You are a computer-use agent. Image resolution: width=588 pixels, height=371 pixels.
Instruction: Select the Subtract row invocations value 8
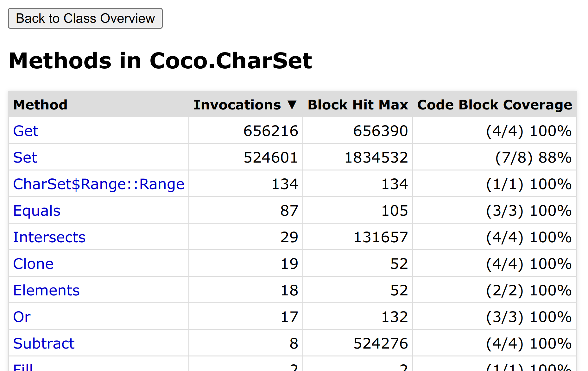pos(294,343)
